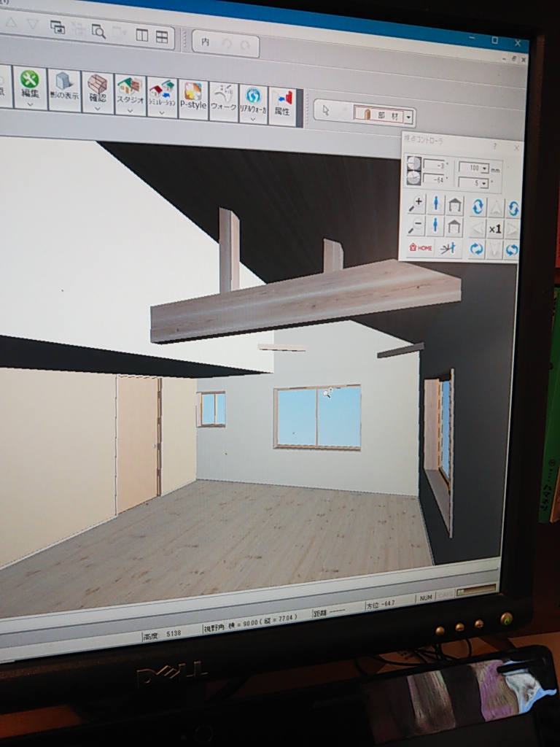
Task: Click the vertical angle dial showing -3
Action: [x=413, y=163]
